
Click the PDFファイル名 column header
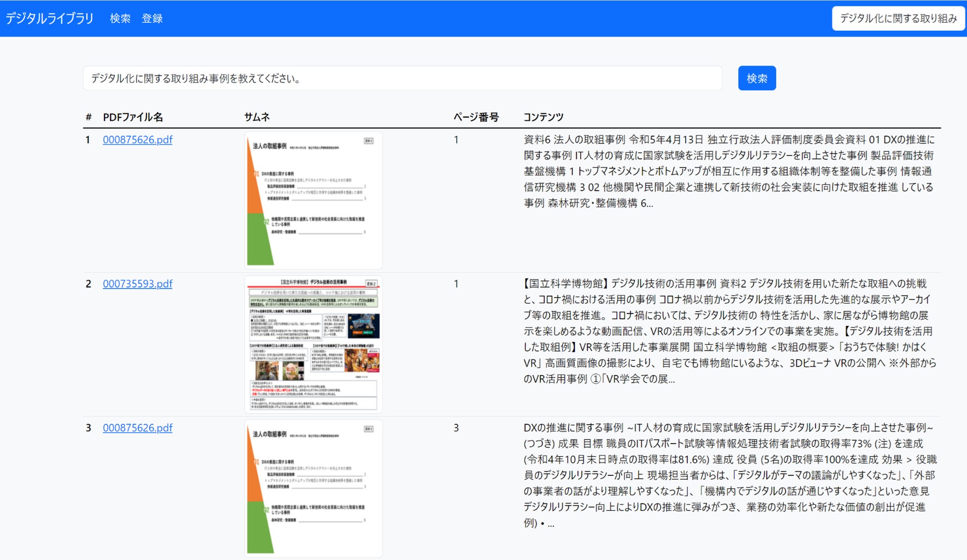[x=132, y=117]
